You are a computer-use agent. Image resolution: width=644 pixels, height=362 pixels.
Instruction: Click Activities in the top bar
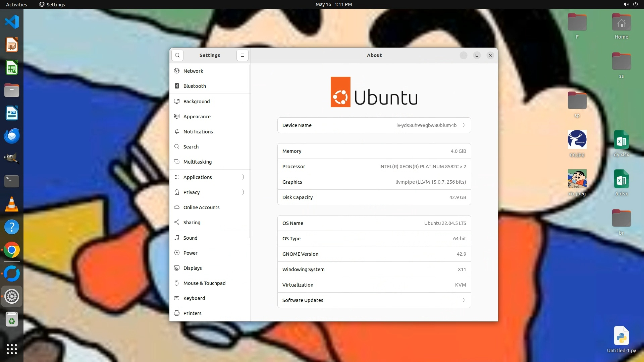click(x=16, y=4)
